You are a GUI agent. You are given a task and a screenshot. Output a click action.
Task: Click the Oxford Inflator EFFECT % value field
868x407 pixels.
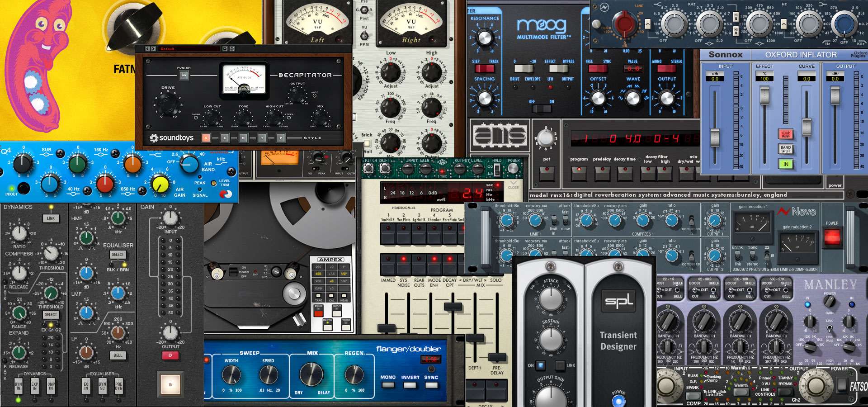point(764,79)
